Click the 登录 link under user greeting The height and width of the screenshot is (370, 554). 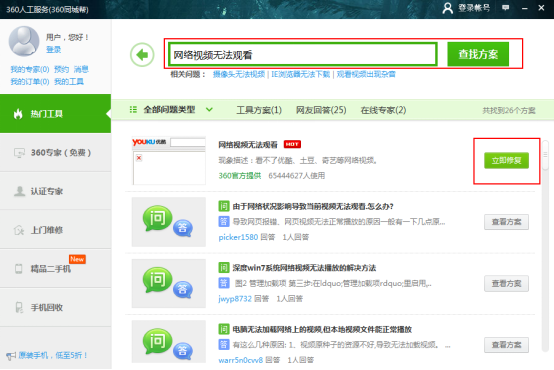[x=53, y=49]
